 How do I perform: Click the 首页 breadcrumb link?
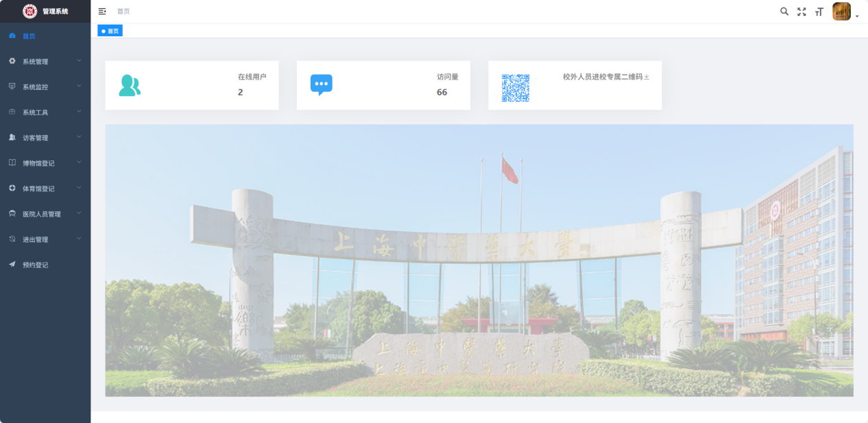pos(123,12)
